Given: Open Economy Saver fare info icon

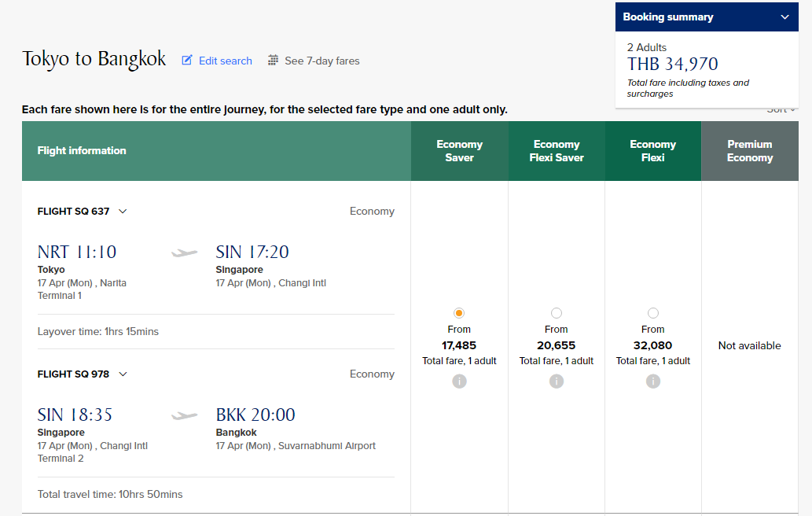Looking at the screenshot, I should click(x=459, y=381).
